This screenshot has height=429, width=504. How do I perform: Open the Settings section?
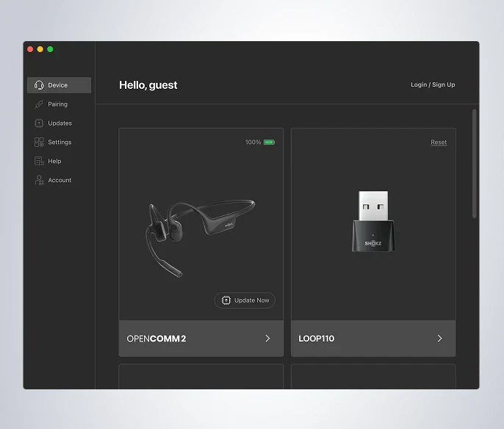pos(60,142)
